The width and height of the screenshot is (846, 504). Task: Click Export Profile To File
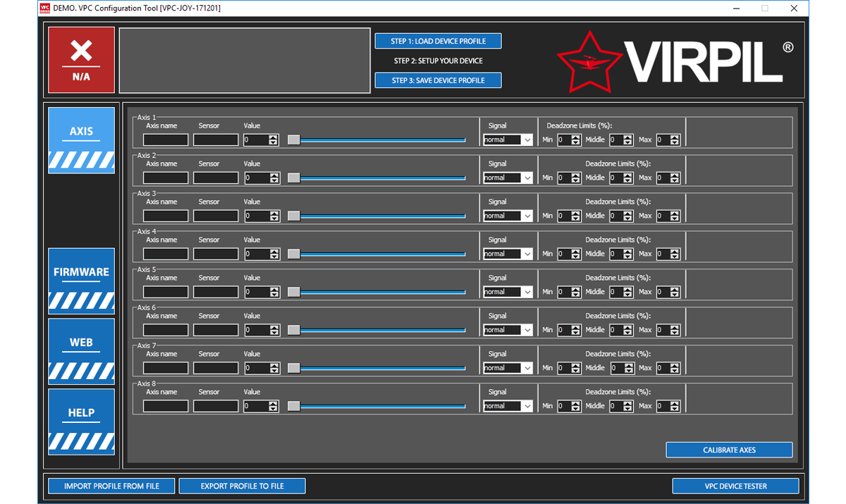point(242,486)
